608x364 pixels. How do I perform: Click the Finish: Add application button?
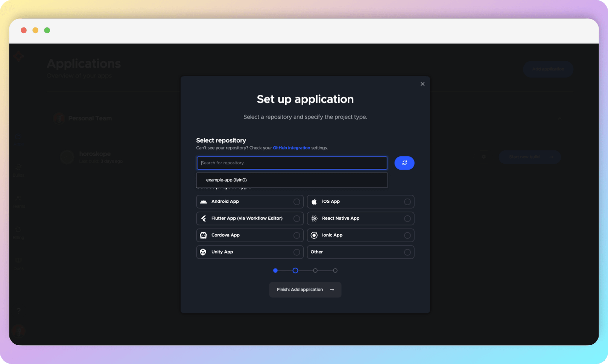tap(305, 290)
